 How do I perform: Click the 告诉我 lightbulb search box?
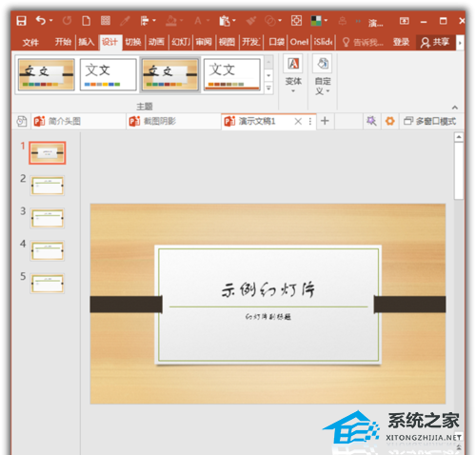363,42
